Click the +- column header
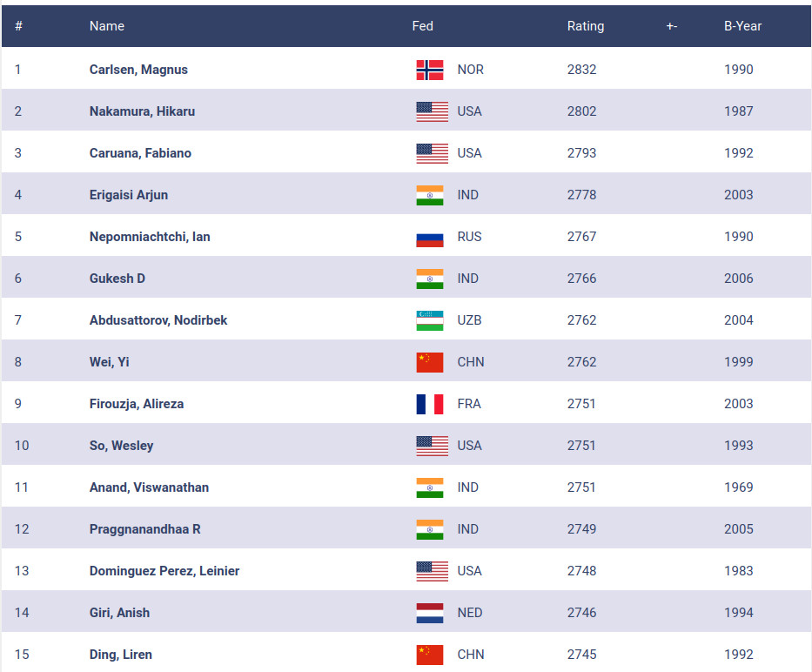 (672, 26)
